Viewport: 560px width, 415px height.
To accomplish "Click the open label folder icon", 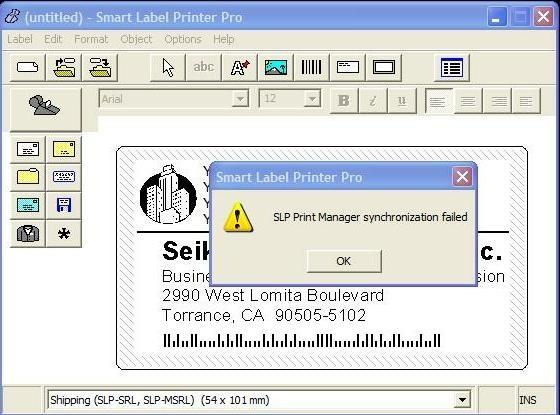I will coord(64,67).
